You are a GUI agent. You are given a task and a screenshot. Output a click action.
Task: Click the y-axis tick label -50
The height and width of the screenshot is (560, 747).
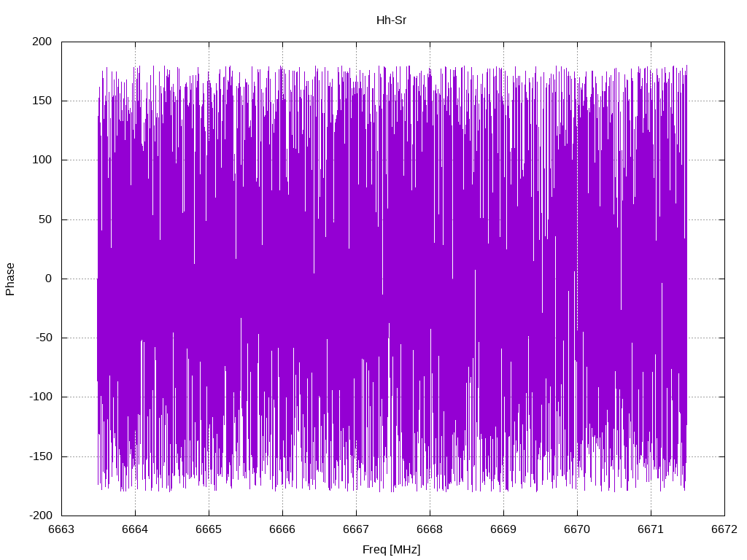(44, 338)
